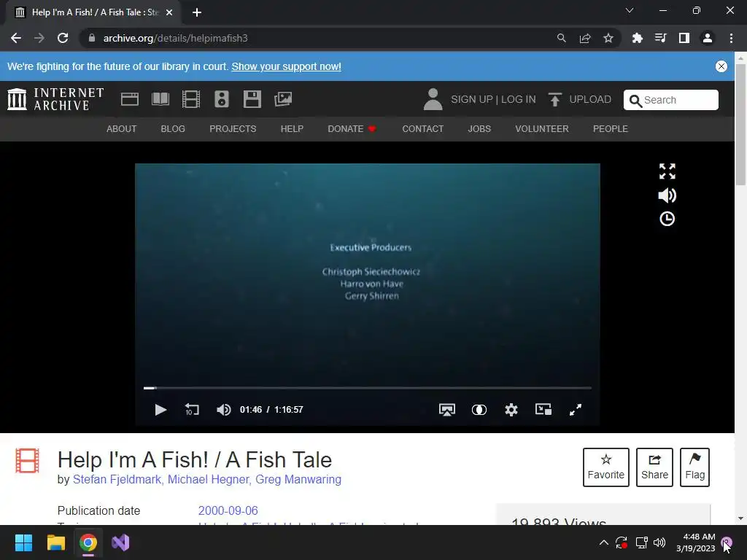Close the Help I'm A Fish tab
747x560 pixels.
pyautogui.click(x=169, y=12)
